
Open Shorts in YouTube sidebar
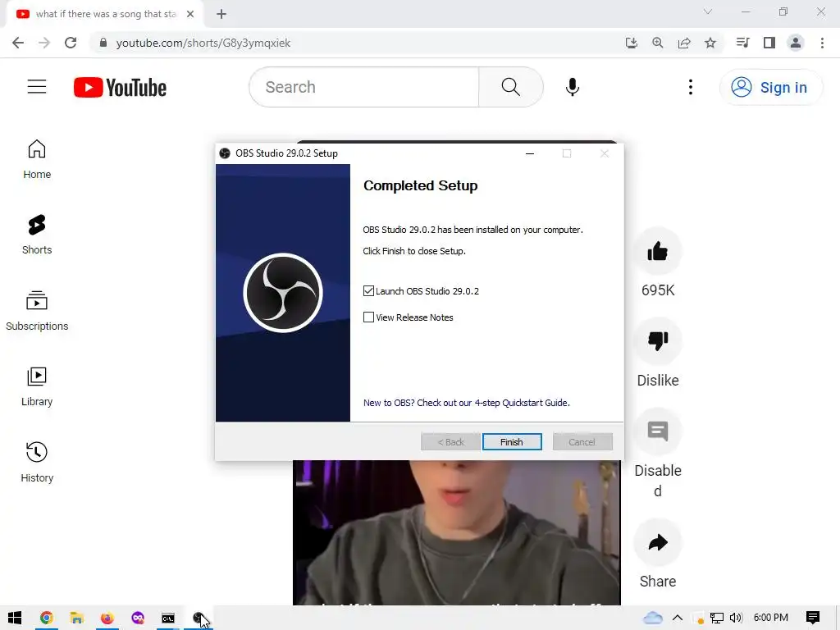click(x=37, y=235)
